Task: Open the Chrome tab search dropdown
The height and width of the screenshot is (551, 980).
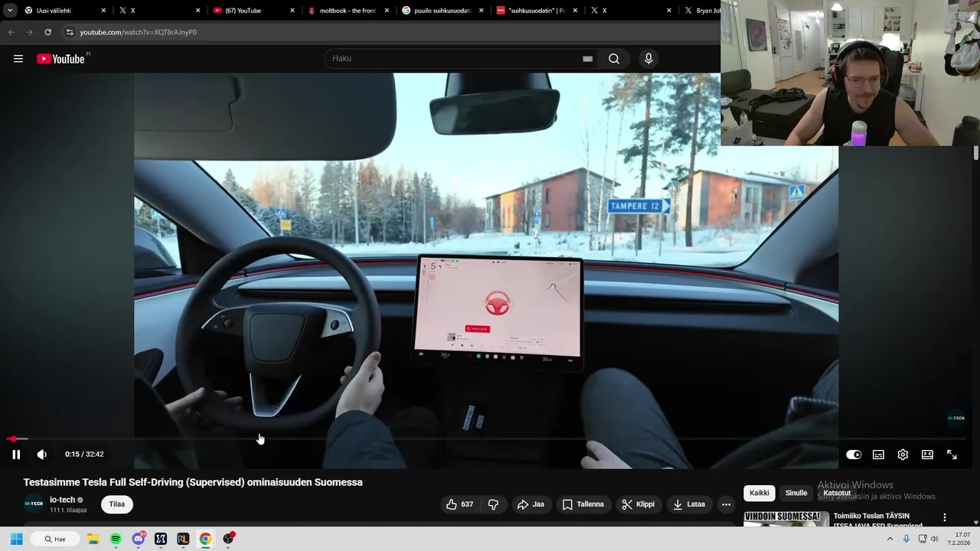Action: (9, 11)
